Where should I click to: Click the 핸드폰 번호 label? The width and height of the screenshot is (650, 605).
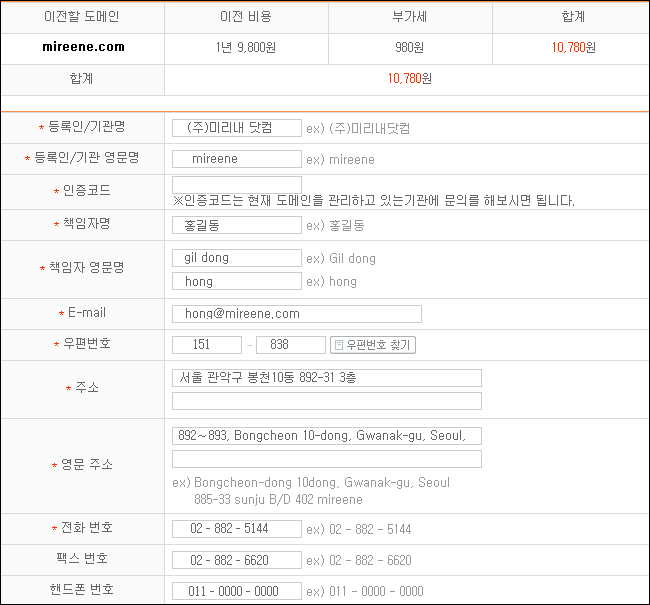82,589
